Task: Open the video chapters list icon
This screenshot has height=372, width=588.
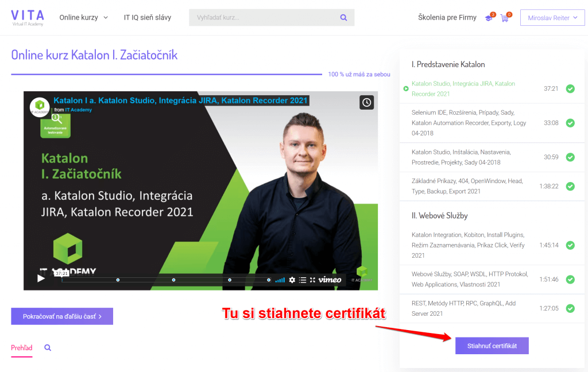Action: [303, 280]
